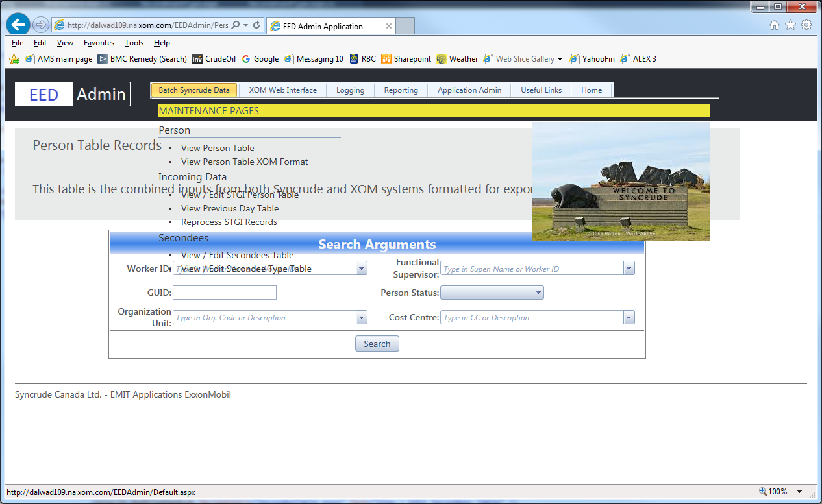Select XOM Web Interface navigation tab

pos(282,90)
